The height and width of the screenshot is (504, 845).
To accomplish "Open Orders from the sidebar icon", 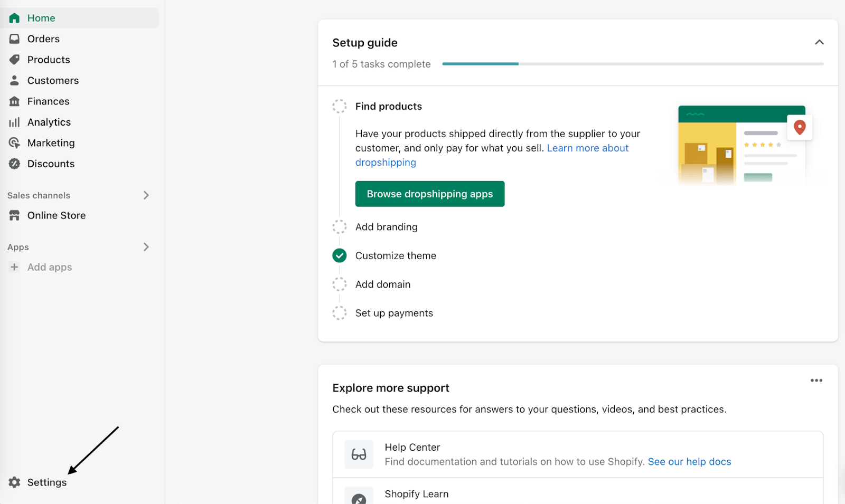I will [x=14, y=38].
